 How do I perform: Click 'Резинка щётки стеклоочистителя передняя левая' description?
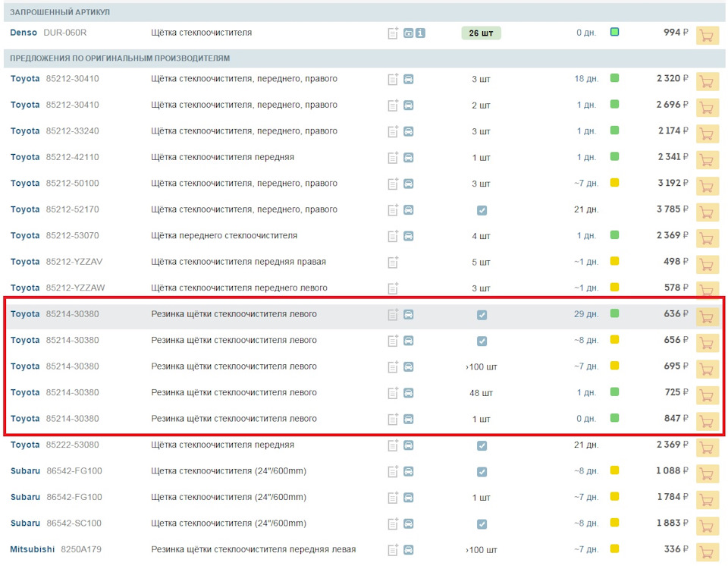(x=253, y=549)
